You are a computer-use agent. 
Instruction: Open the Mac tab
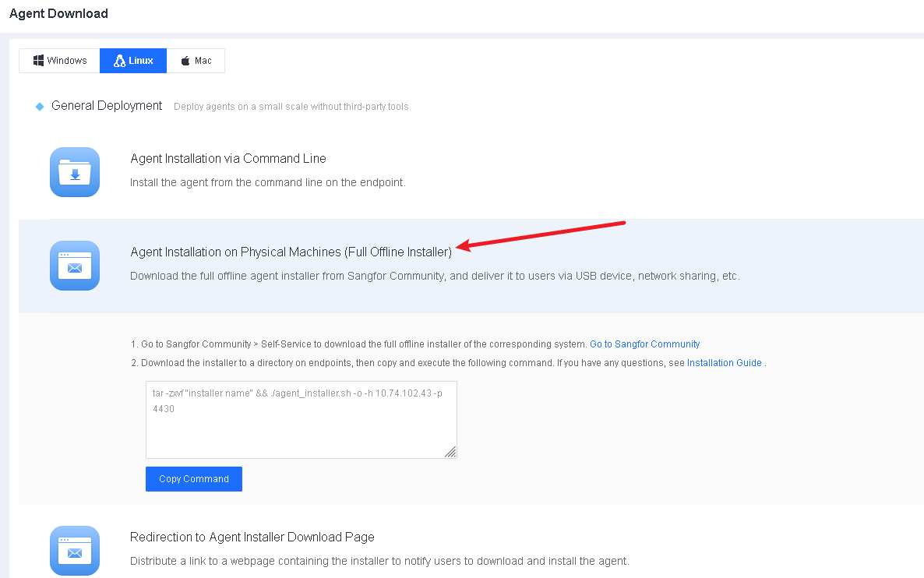pyautogui.click(x=196, y=61)
